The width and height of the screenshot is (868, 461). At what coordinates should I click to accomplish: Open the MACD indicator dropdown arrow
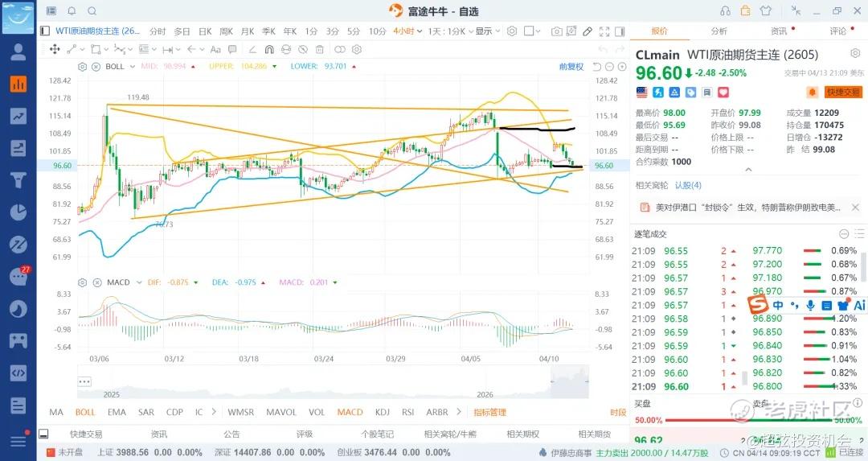138,282
